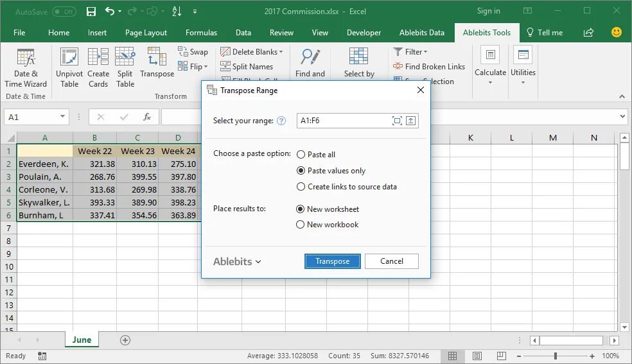
Task: Select the June sheet tab
Action: pyautogui.click(x=82, y=340)
